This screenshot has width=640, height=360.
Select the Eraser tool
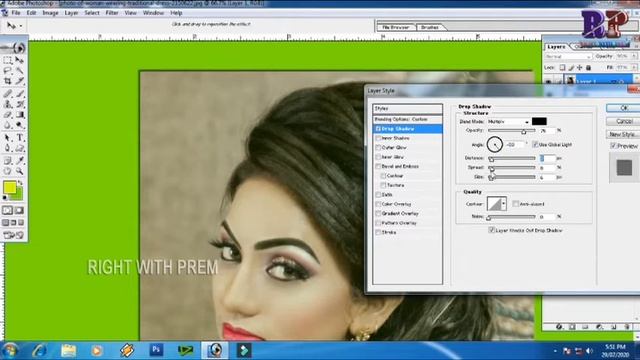click(x=7, y=115)
